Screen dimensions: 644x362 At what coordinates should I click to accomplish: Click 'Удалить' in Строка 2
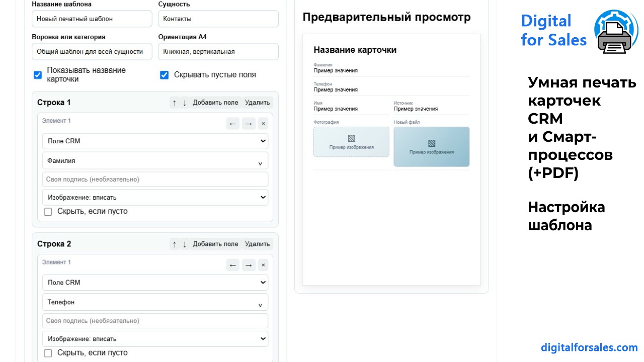[257, 244]
